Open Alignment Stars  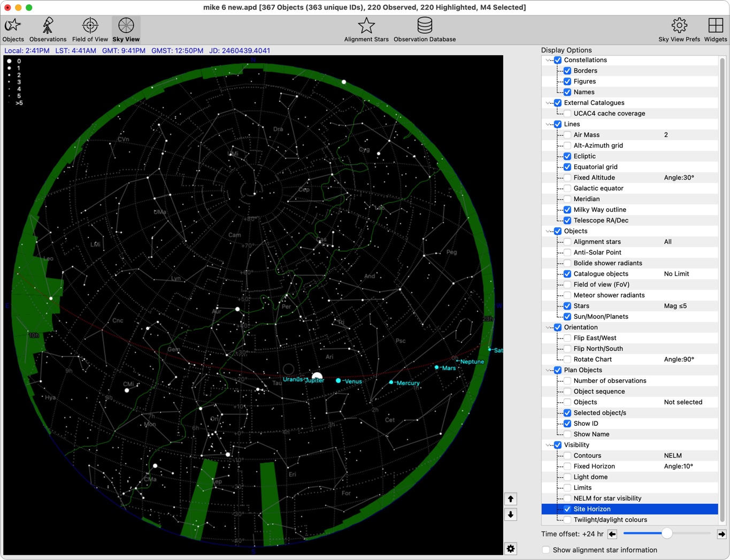click(x=366, y=30)
